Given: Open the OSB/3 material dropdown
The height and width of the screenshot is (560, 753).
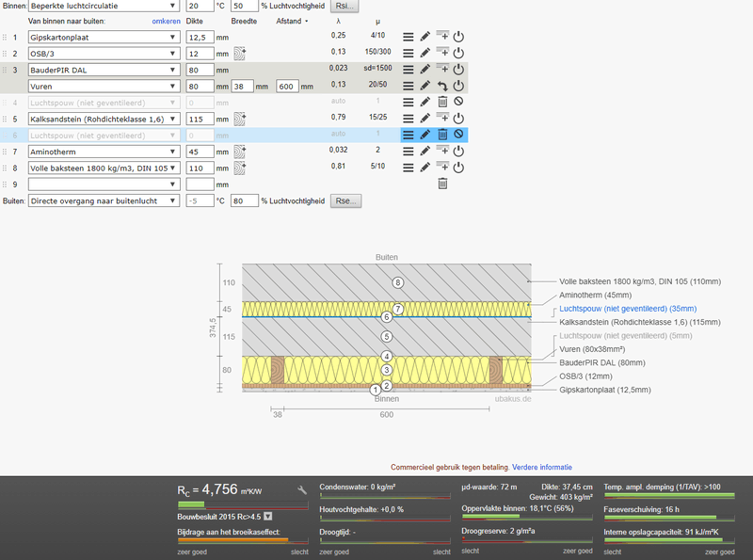Looking at the screenshot, I should pyautogui.click(x=104, y=54).
